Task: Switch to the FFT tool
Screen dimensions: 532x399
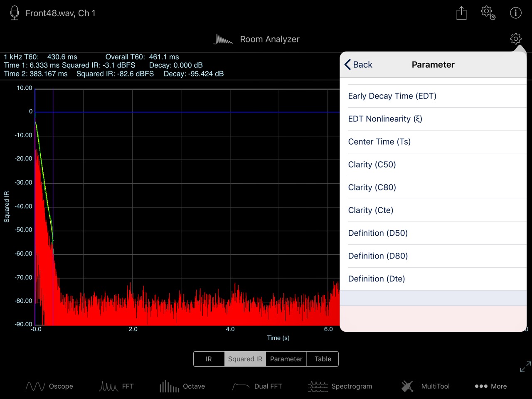Action: [x=116, y=386]
